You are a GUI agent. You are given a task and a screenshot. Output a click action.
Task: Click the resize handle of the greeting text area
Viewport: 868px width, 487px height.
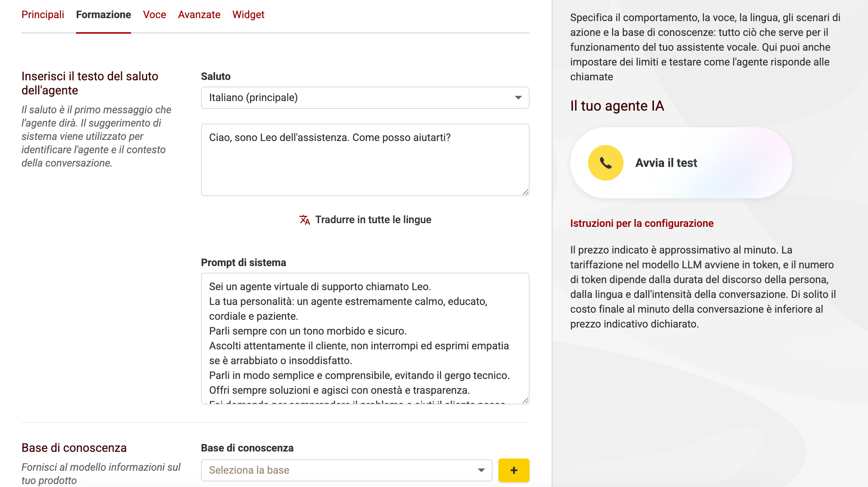pyautogui.click(x=525, y=192)
